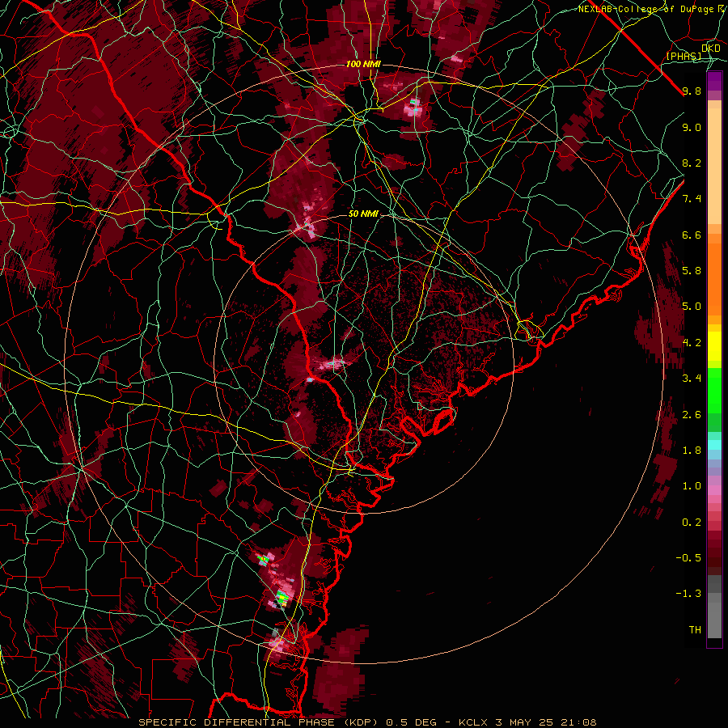Click the 3.4 scale value

point(692,379)
